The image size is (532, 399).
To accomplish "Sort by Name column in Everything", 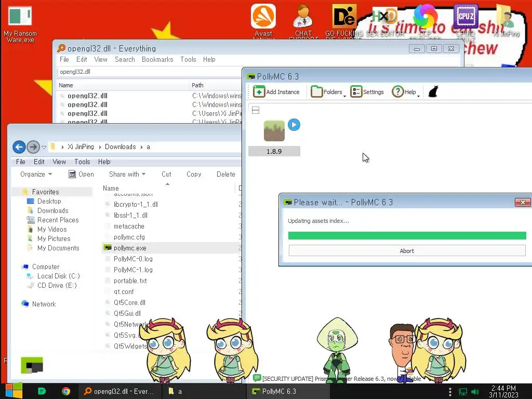I will 123,85.
